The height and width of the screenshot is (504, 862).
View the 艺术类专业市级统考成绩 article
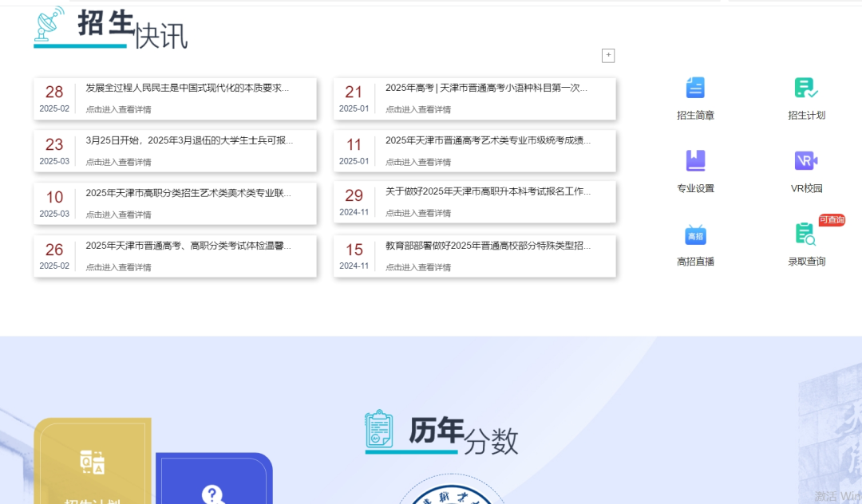[488, 140]
